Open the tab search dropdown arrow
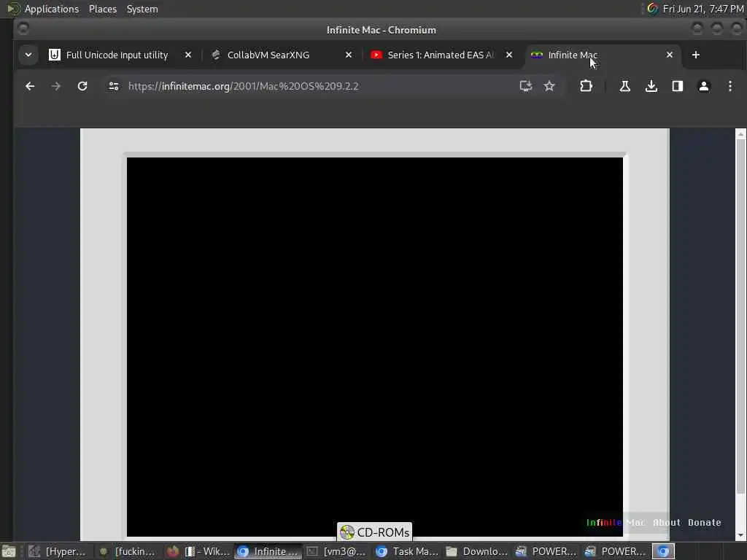747x560 pixels. pos(28,55)
